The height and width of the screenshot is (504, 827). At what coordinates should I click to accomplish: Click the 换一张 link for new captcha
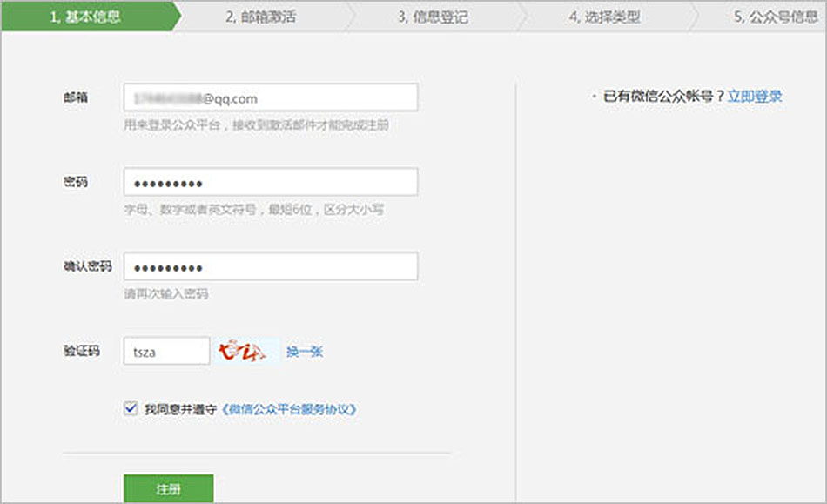[305, 352]
